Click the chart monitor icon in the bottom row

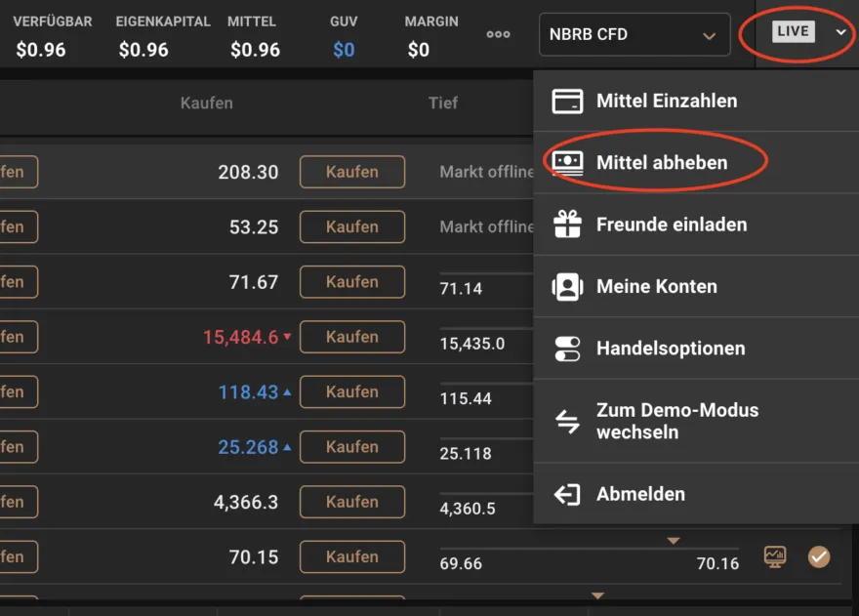pos(776,556)
